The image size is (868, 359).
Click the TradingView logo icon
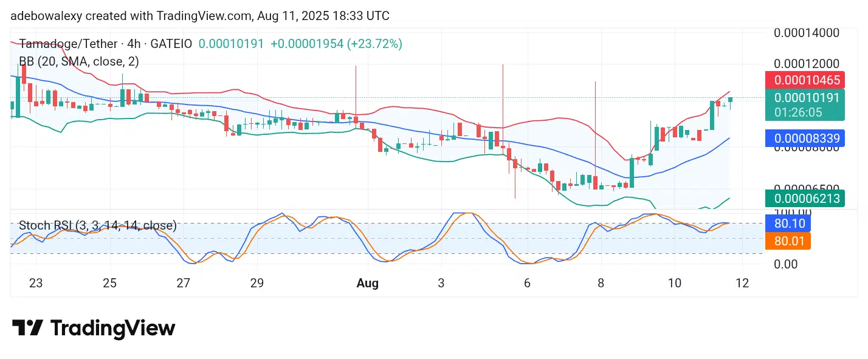[x=27, y=329]
